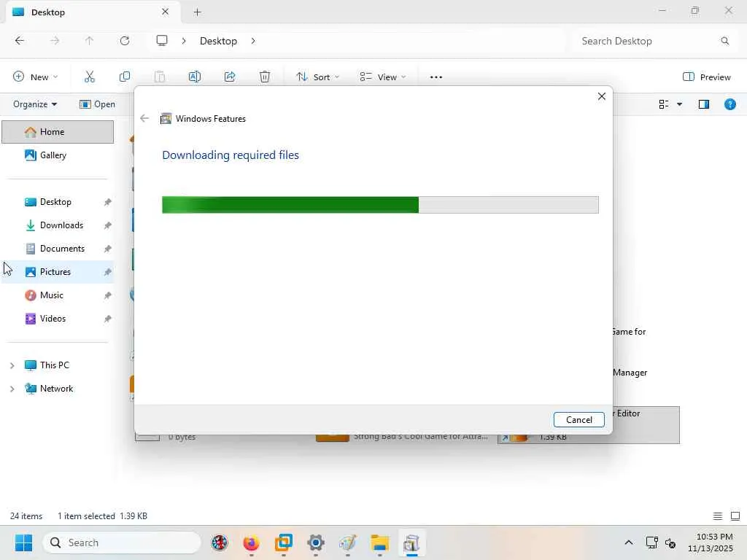Select Home in navigation pane
The width and height of the screenshot is (747, 560).
tap(58, 131)
